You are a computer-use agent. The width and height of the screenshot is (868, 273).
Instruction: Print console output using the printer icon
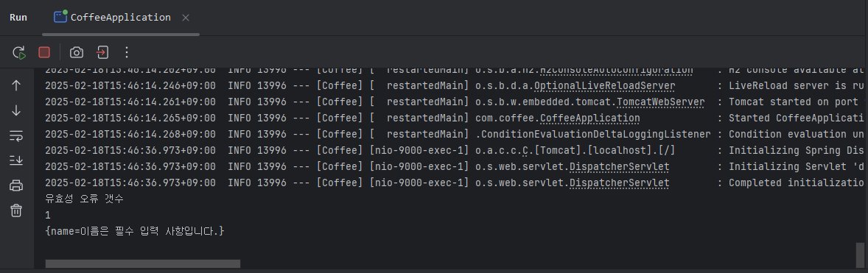(16, 185)
